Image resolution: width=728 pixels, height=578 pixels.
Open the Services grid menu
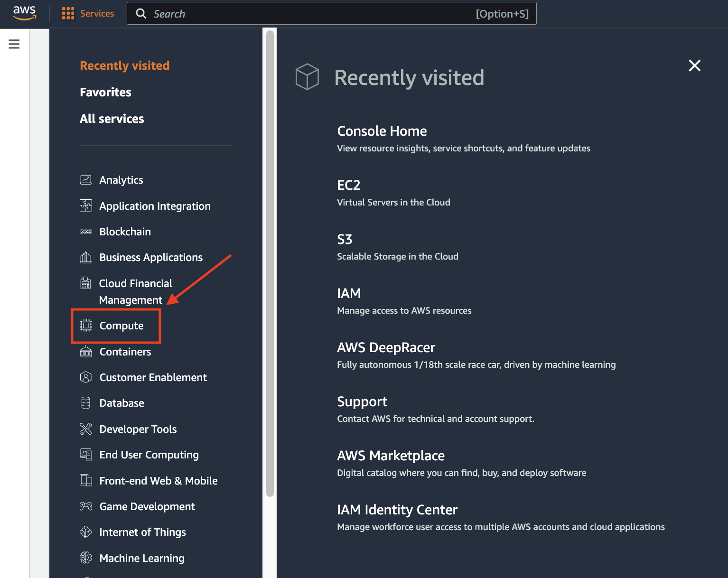68,13
